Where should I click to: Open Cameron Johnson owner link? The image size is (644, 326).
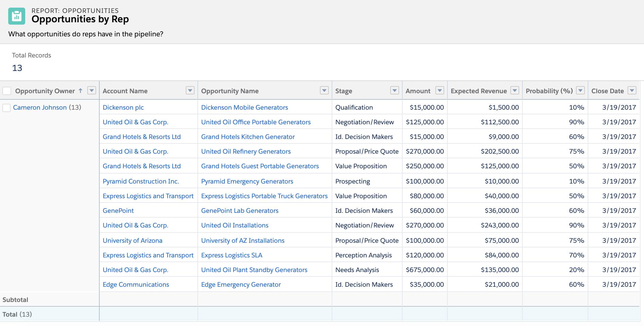coord(40,107)
